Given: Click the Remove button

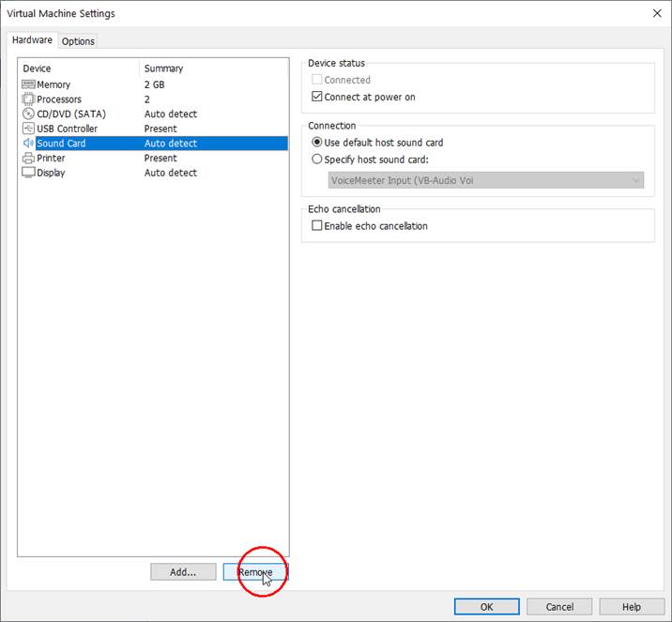Looking at the screenshot, I should pos(255,572).
